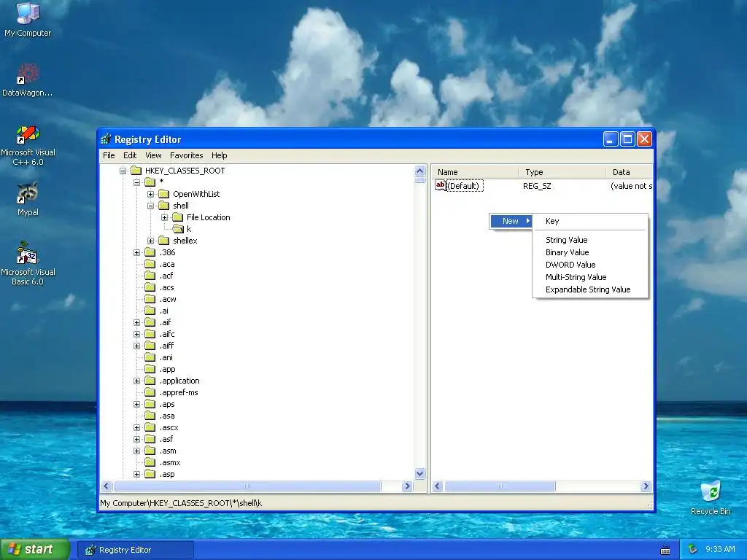Expand the OpenWithList key

[150, 194]
